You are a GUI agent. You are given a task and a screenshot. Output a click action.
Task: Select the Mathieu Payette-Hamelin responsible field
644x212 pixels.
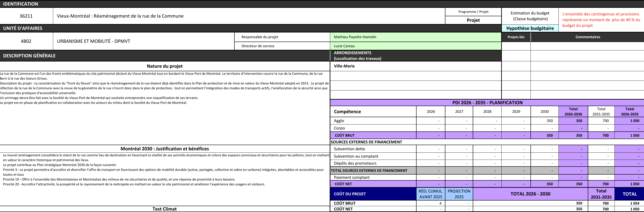coord(355,37)
